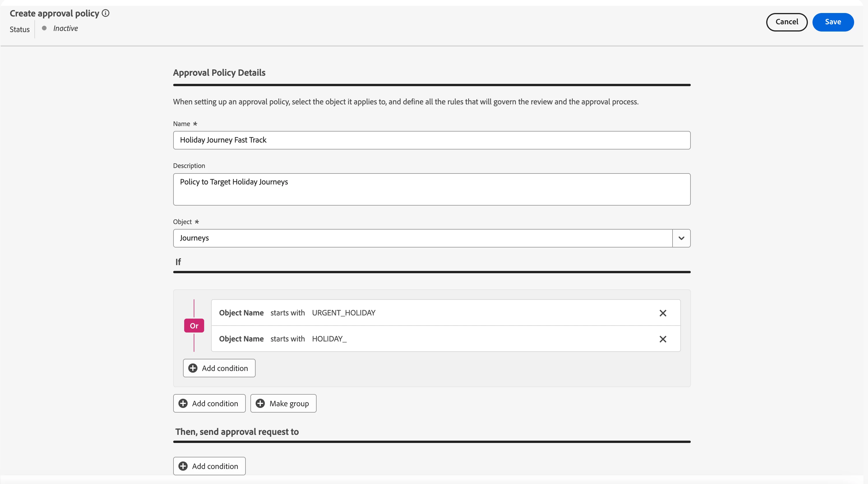The width and height of the screenshot is (868, 484).
Task: Remove the URGENT_HOLIDAY condition with X
Action: coord(662,313)
